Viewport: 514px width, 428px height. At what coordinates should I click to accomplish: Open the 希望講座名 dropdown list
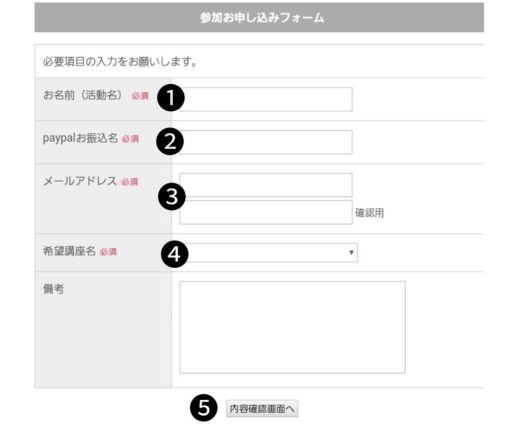point(269,253)
